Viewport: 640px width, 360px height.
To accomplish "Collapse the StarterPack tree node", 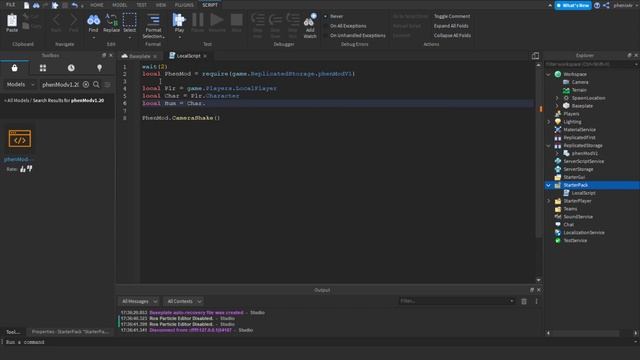I will (549, 185).
